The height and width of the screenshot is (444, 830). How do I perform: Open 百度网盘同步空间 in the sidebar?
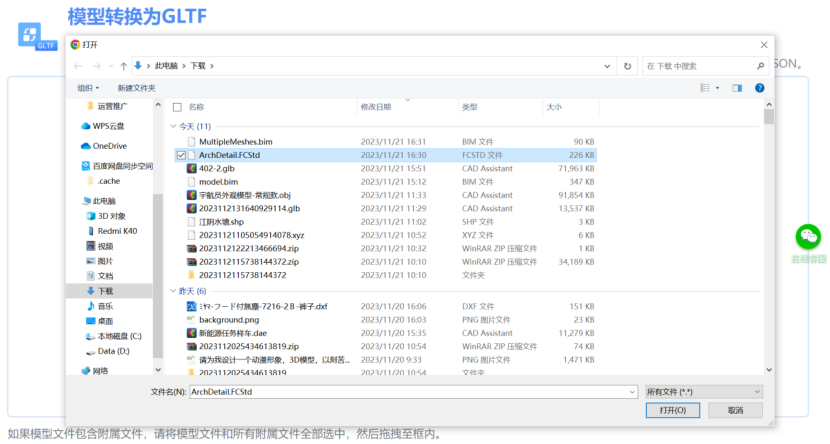coord(117,166)
